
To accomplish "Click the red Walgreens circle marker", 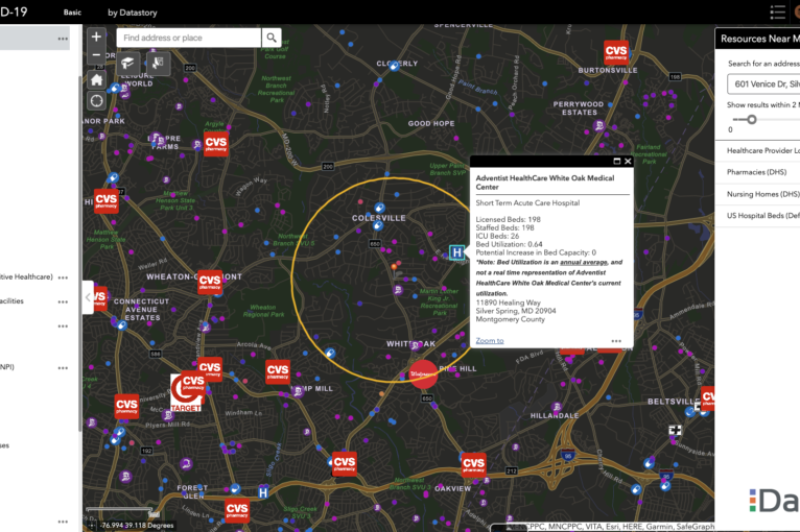I will 423,374.
